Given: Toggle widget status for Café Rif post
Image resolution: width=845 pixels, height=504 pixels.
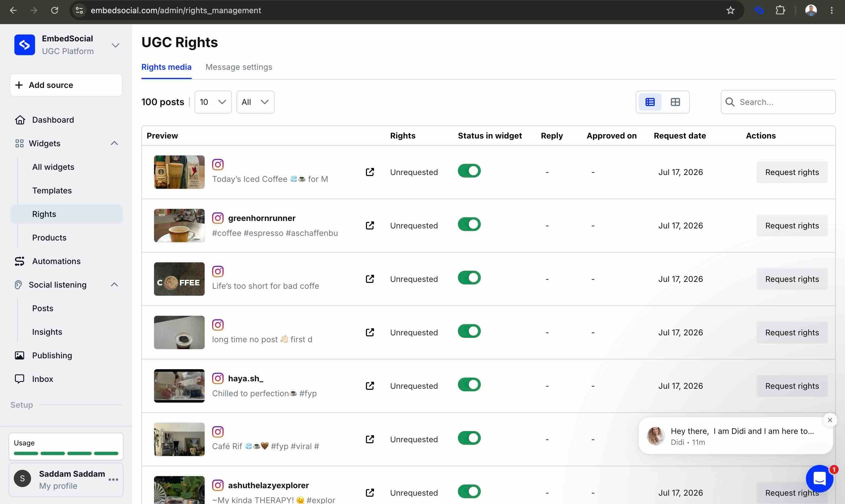Looking at the screenshot, I should point(469,438).
